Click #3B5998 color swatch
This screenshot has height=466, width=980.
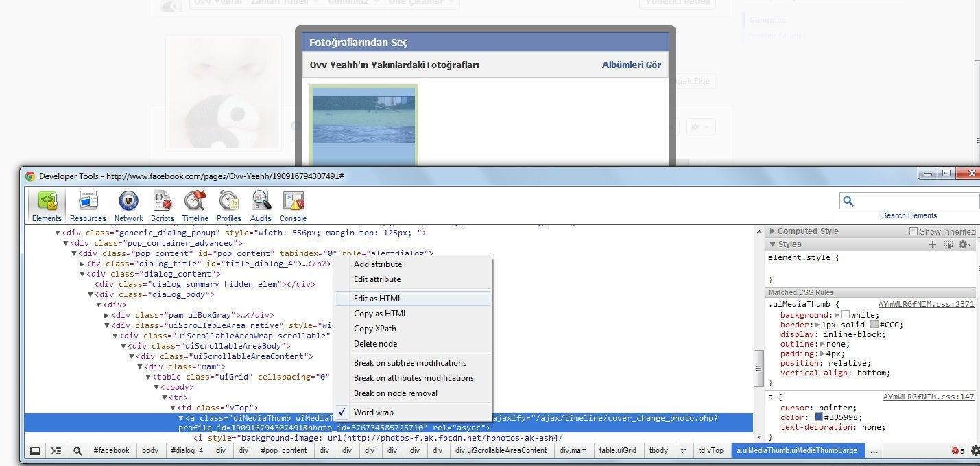tap(819, 417)
